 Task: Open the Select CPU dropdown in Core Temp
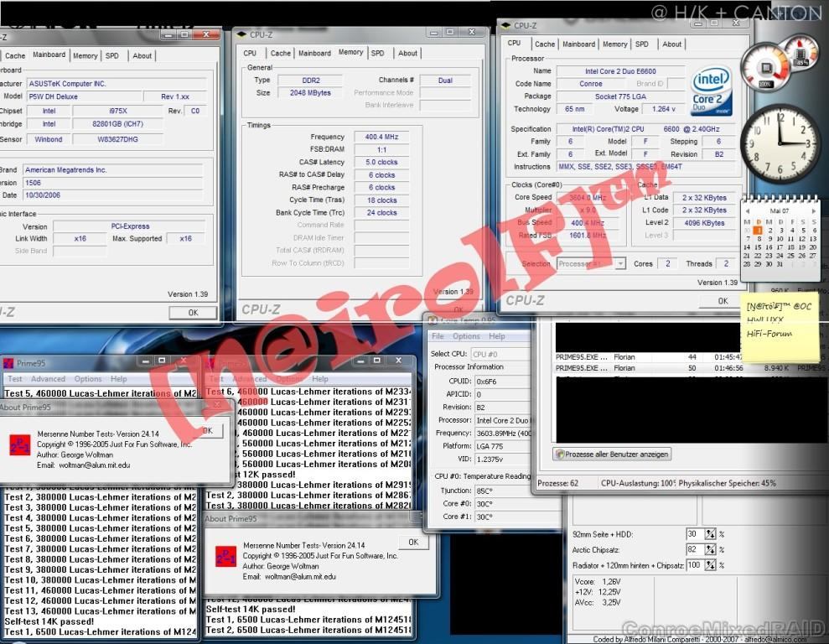click(500, 354)
